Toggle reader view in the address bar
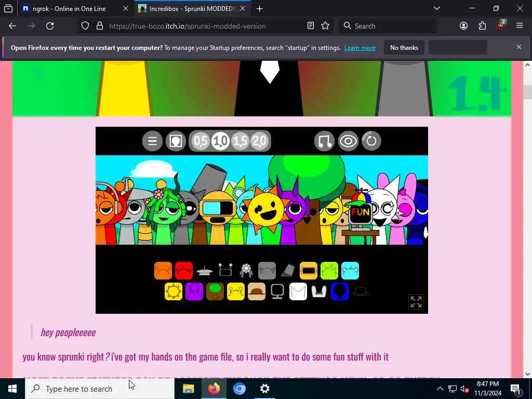The height and width of the screenshot is (399, 532). [x=311, y=26]
